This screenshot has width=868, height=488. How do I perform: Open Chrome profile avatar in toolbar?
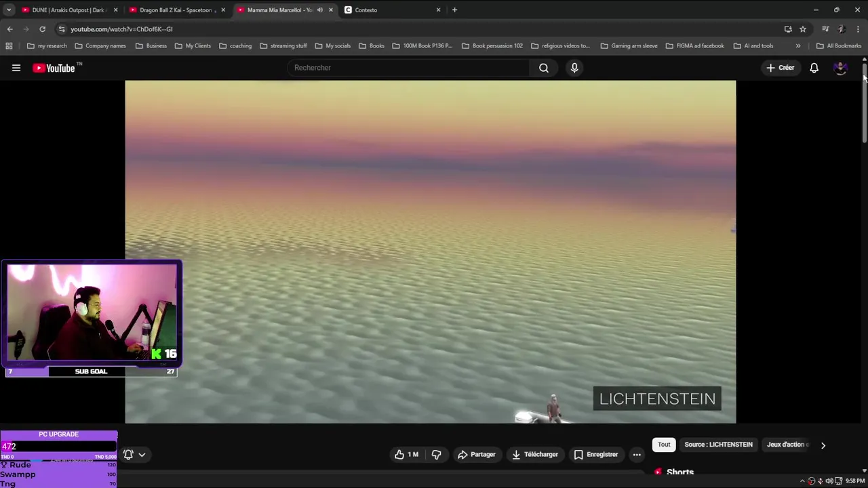(x=842, y=29)
